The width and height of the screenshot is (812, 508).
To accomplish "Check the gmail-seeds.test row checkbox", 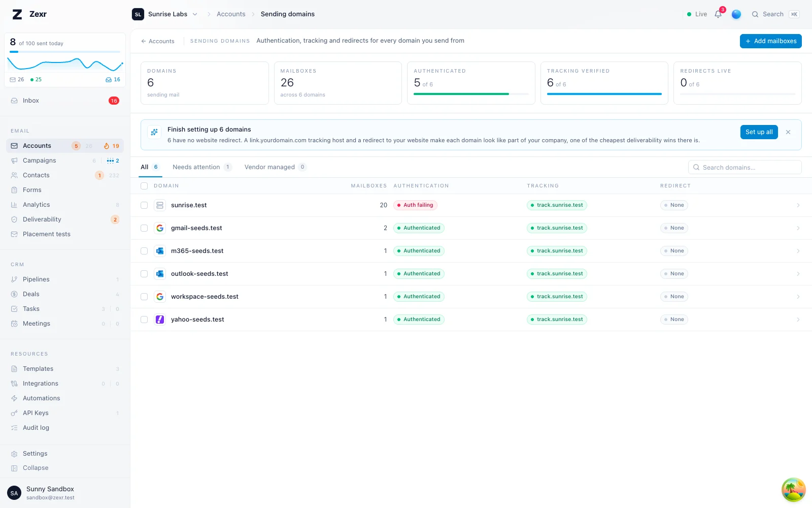I will point(144,228).
